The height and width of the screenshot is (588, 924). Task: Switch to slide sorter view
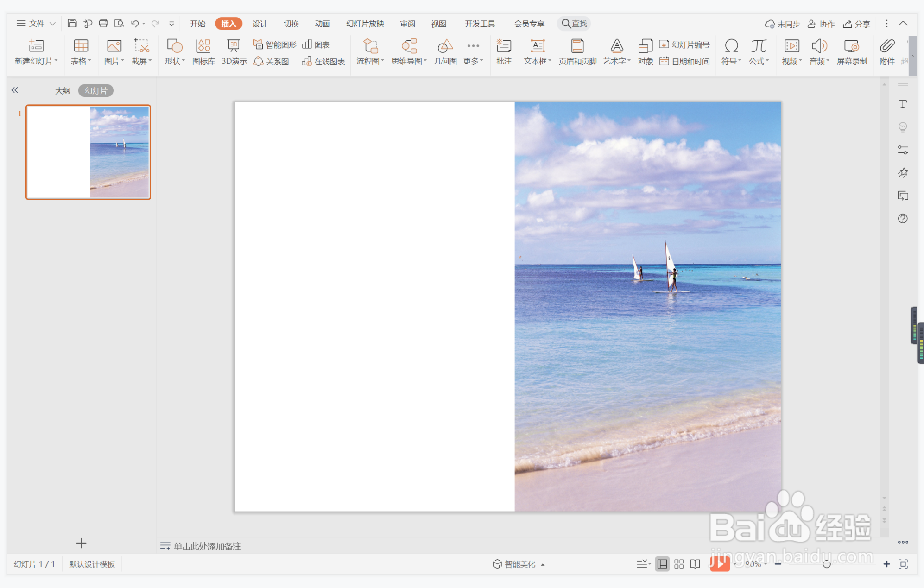click(x=679, y=564)
